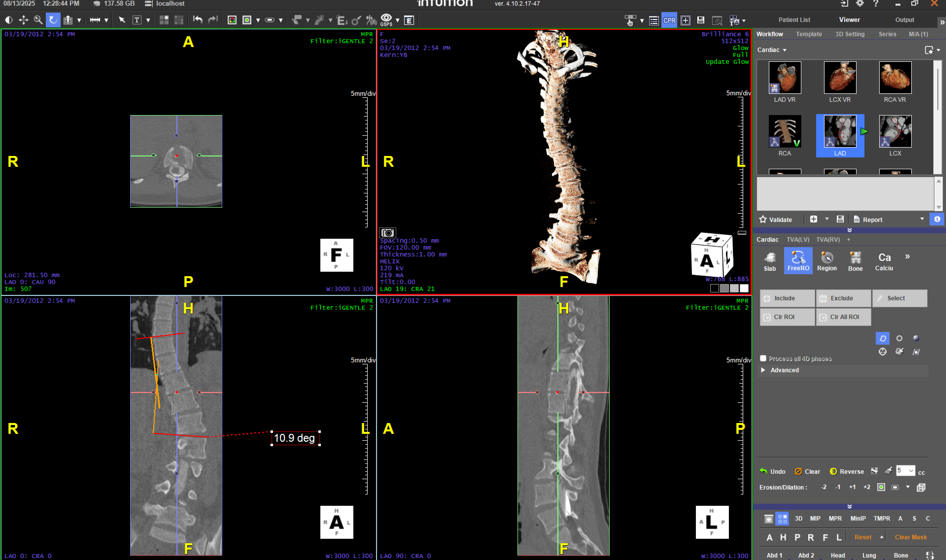Open the GSPS eye icon

point(386,18)
